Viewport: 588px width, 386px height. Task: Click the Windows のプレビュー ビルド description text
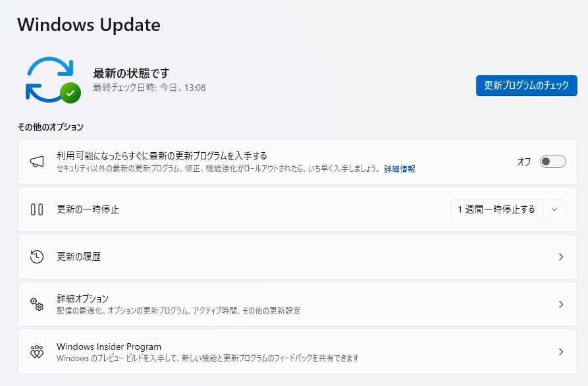[x=208, y=358]
